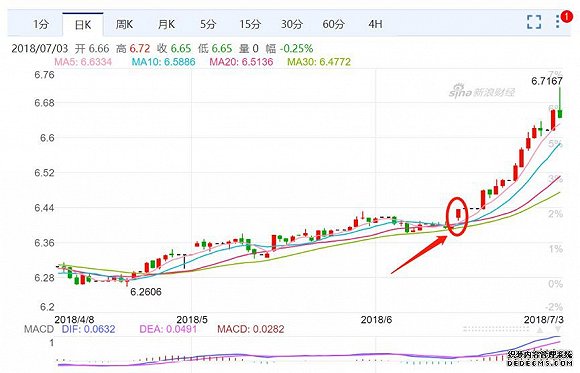Click the MACD: 0.0282 indicator value
580x373 pixels.
tap(251, 329)
